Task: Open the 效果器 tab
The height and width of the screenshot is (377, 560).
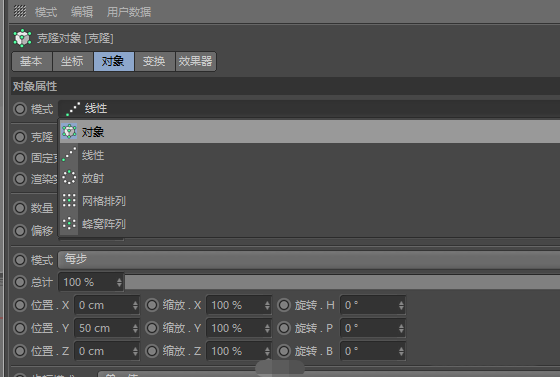Action: pyautogui.click(x=196, y=61)
